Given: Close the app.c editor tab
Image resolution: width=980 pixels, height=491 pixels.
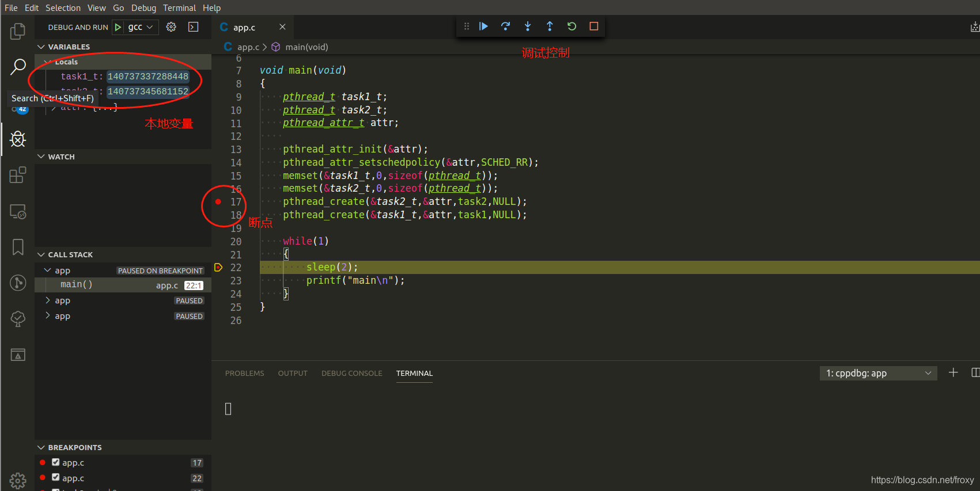Looking at the screenshot, I should [x=282, y=27].
